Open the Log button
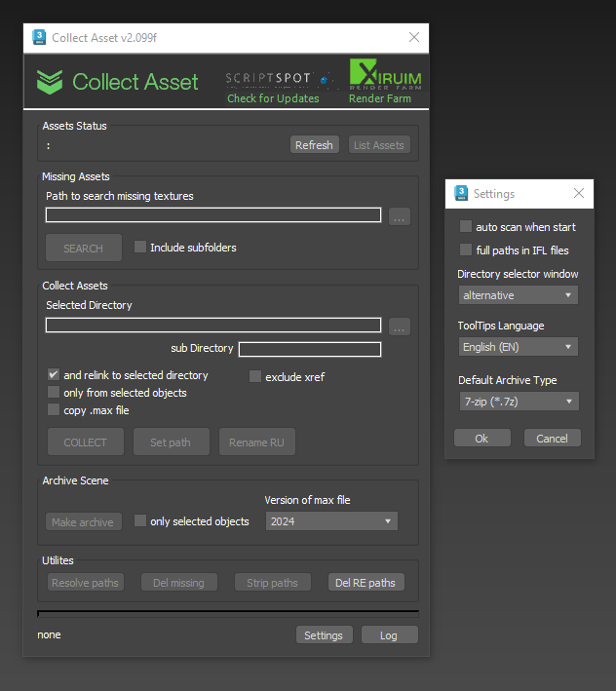Image resolution: width=616 pixels, height=691 pixels. [x=389, y=635]
